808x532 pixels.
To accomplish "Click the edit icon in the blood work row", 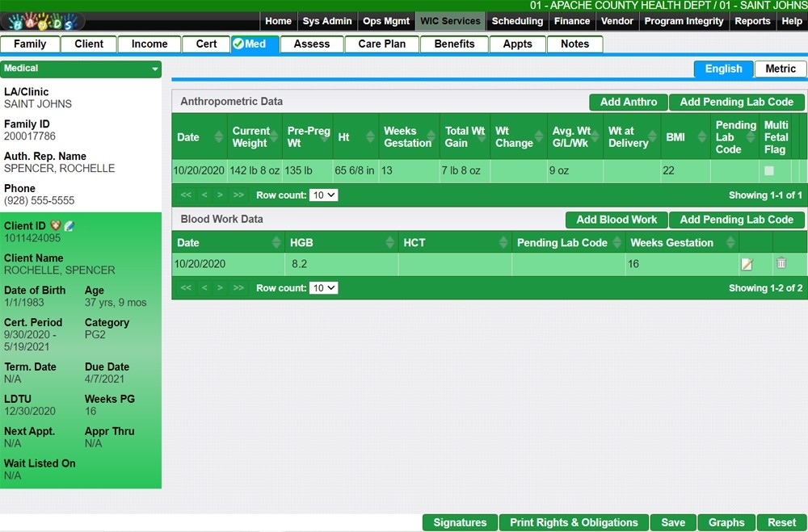I will point(747,264).
